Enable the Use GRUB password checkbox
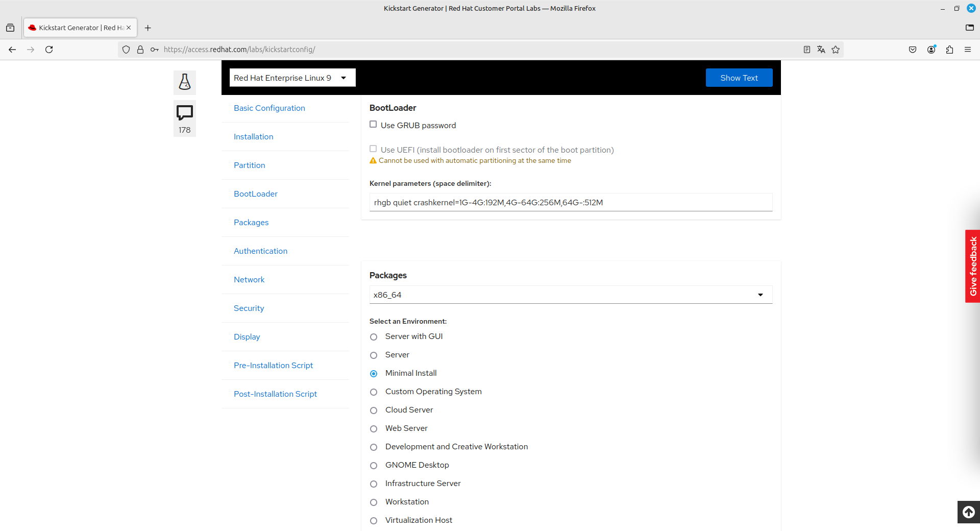 click(373, 124)
